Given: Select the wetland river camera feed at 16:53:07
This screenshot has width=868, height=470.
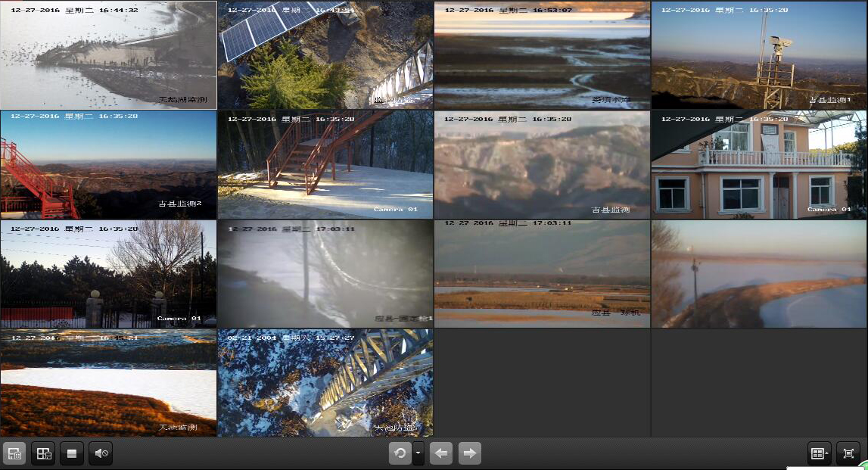Looking at the screenshot, I should (x=542, y=55).
